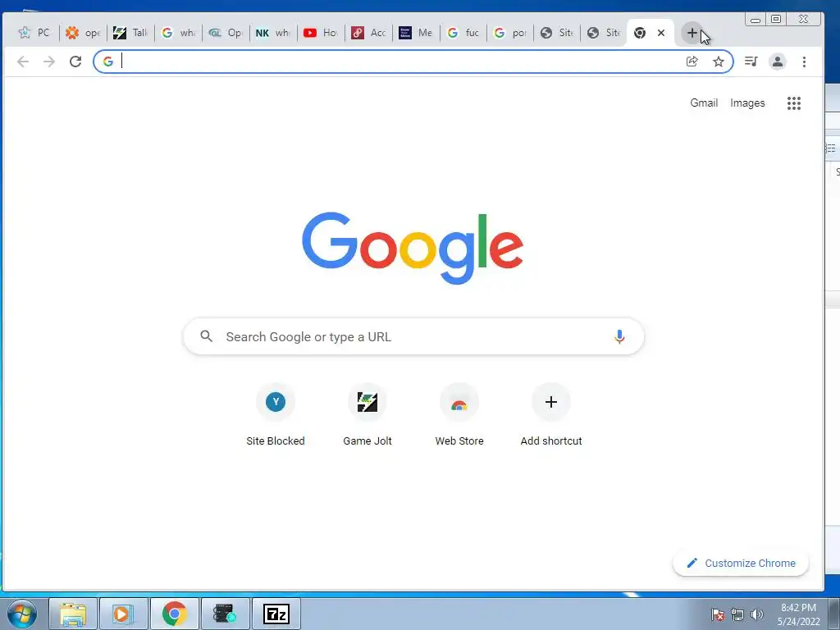Switch to the first 'Site' tab
Screen dimensions: 840x630
(x=557, y=33)
